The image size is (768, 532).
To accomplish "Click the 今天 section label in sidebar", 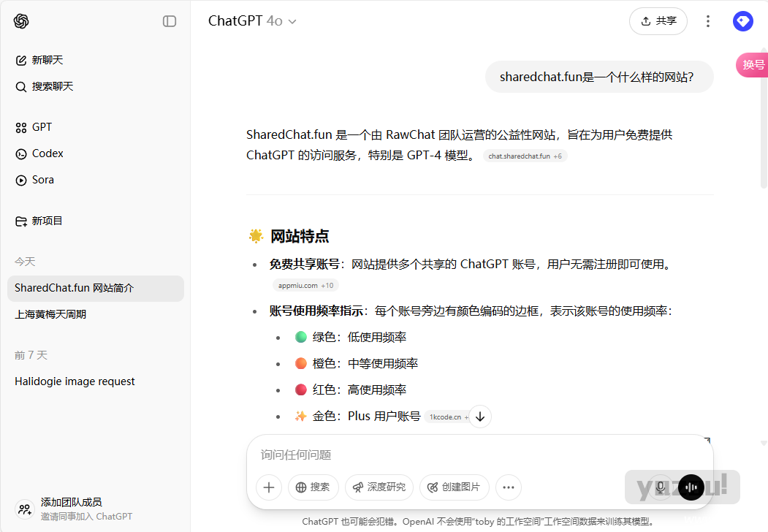I will [25, 262].
